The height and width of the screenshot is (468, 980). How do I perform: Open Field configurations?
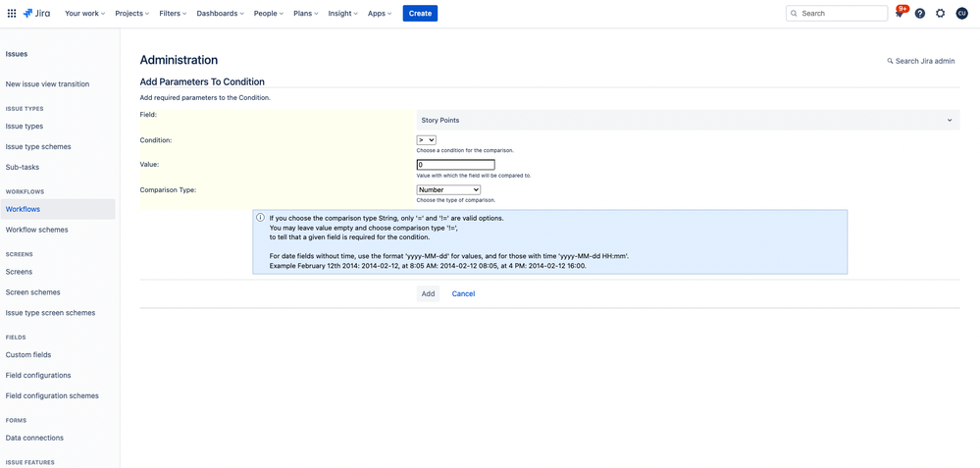(x=38, y=376)
